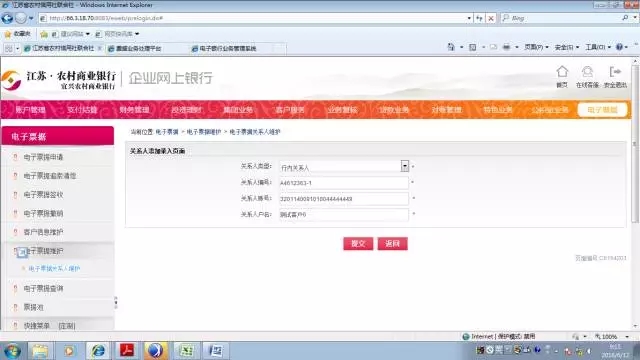Open Excel from the taskbar
This screenshot has height=360, width=640.
[x=186, y=351]
